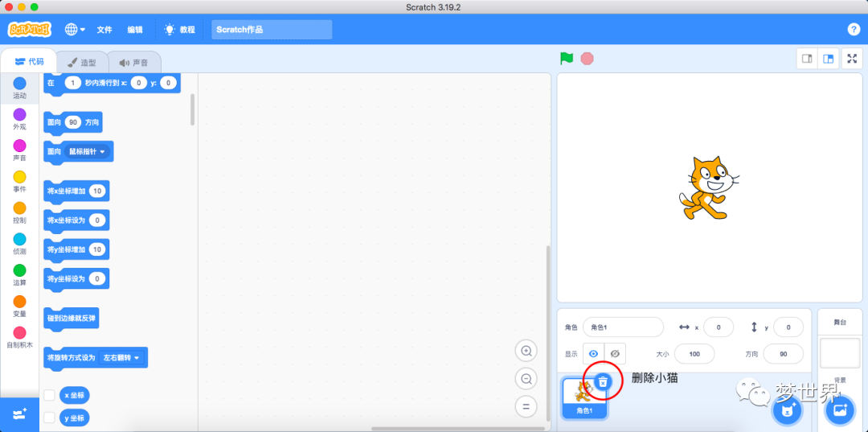Viewport: 868px width, 432px height.
Task: Open the 鼠标指针 dropdown in 面向 block
Action: pyautogui.click(x=87, y=151)
